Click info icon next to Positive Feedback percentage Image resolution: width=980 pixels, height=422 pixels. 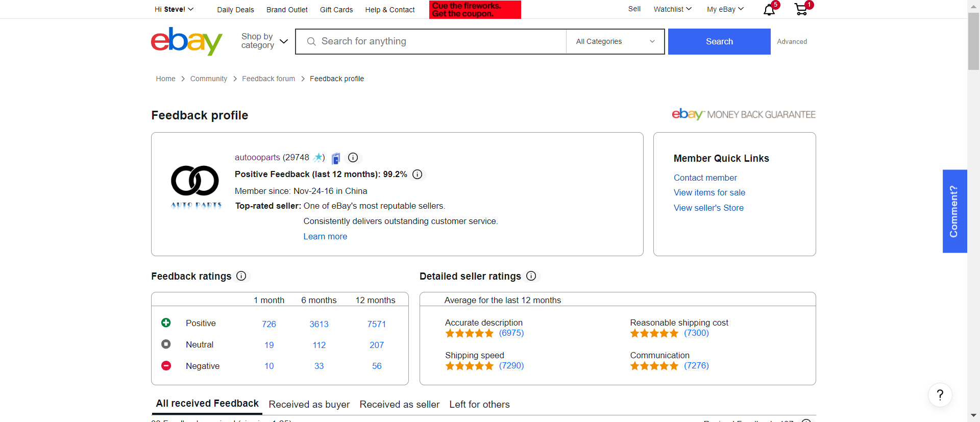click(417, 175)
